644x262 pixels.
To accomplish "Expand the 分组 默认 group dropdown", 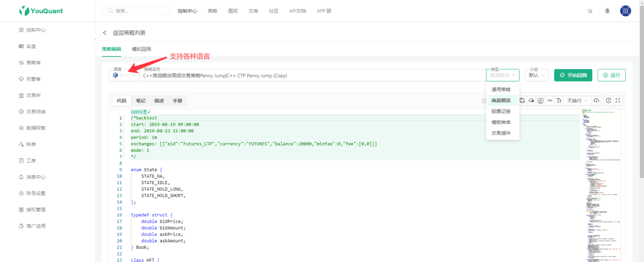I will [x=537, y=75].
